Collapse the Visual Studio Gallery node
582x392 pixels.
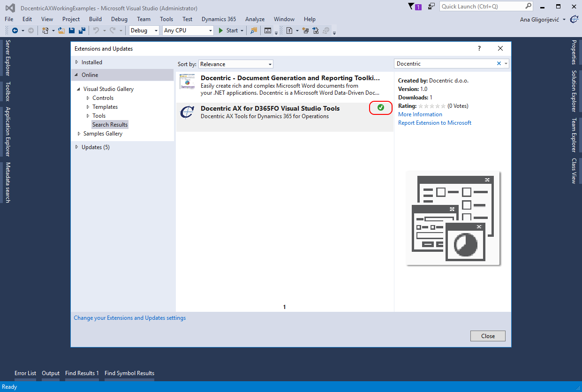tap(79, 89)
